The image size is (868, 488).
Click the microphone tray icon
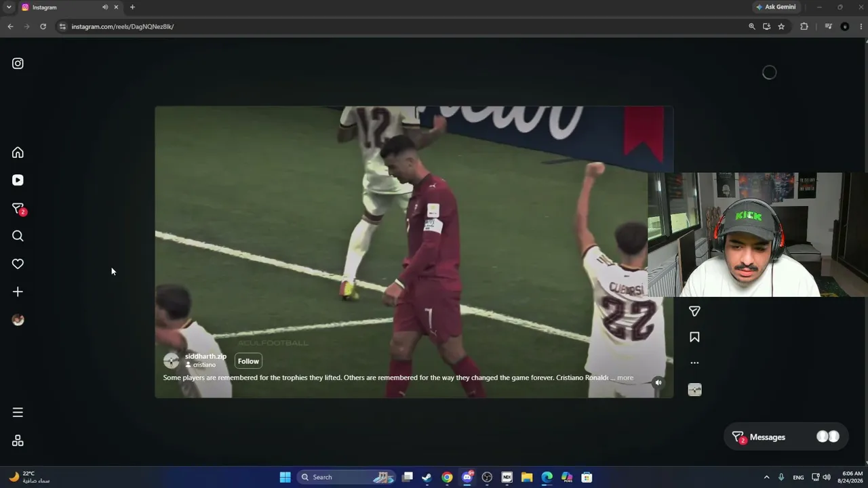781,477
